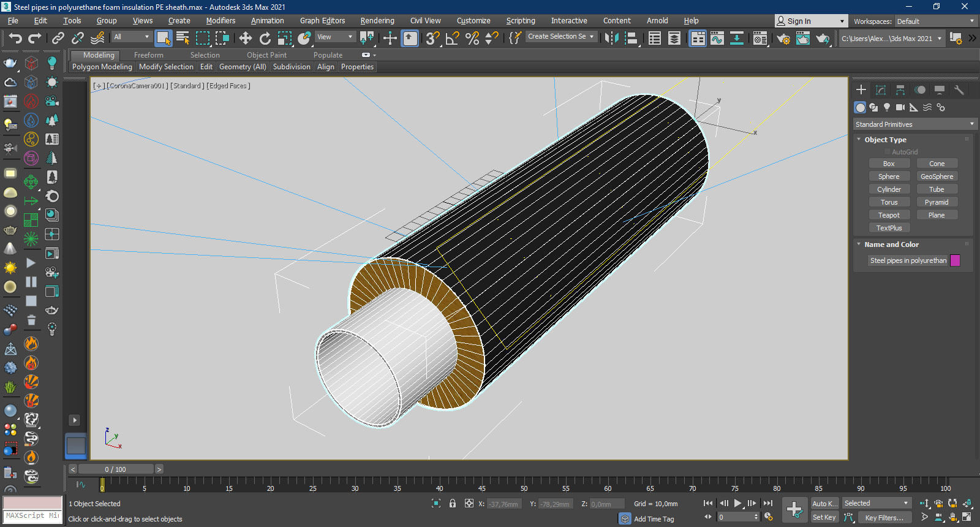The height and width of the screenshot is (527, 980).
Task: Click the Sign In button
Action: click(x=811, y=21)
